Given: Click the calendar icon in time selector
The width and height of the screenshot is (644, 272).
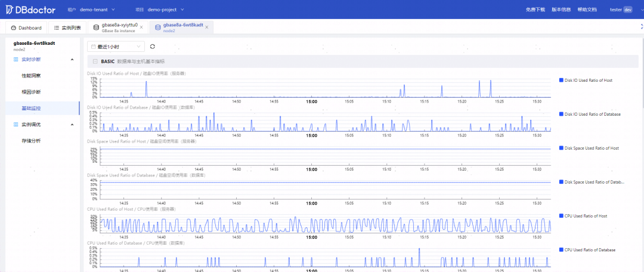Looking at the screenshot, I should tap(94, 47).
